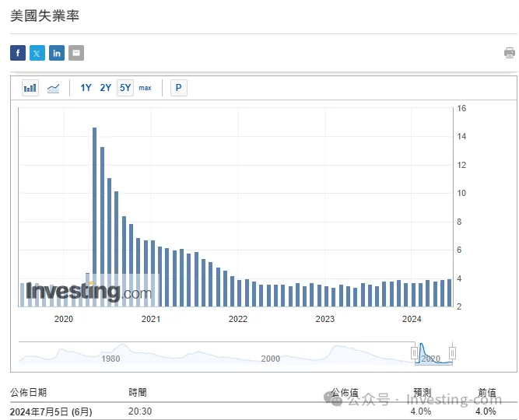The width and height of the screenshot is (519, 420).
Task: Share on LinkedIn
Action: click(x=57, y=53)
